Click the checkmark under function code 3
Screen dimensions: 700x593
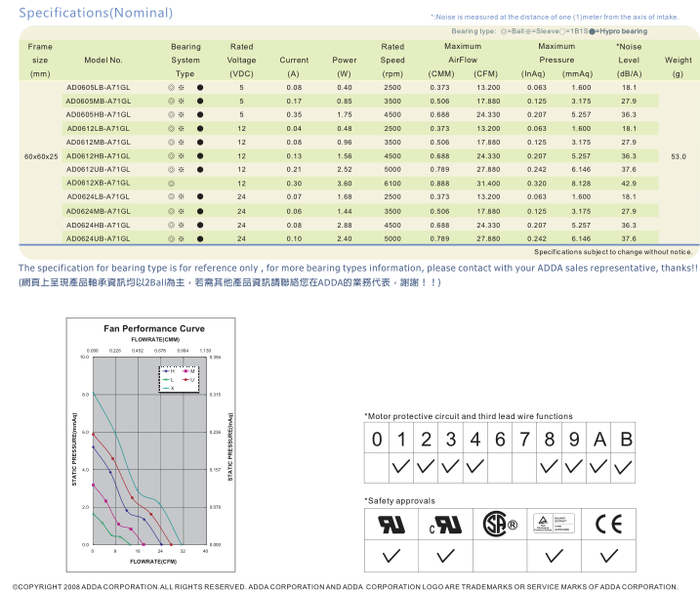pos(450,467)
